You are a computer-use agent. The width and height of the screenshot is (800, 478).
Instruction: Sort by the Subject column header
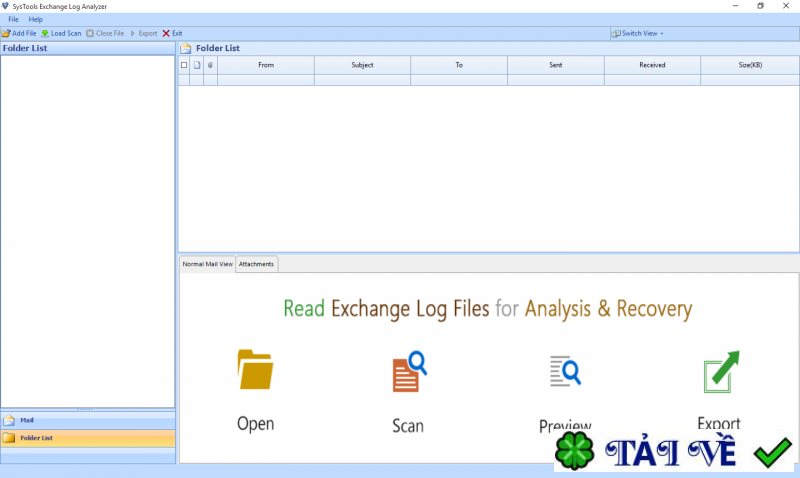[362, 65]
